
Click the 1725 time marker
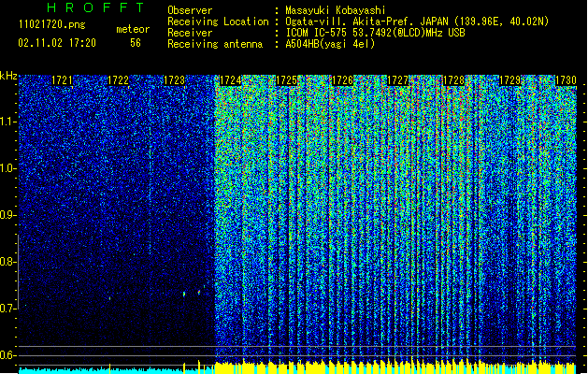coord(286,80)
